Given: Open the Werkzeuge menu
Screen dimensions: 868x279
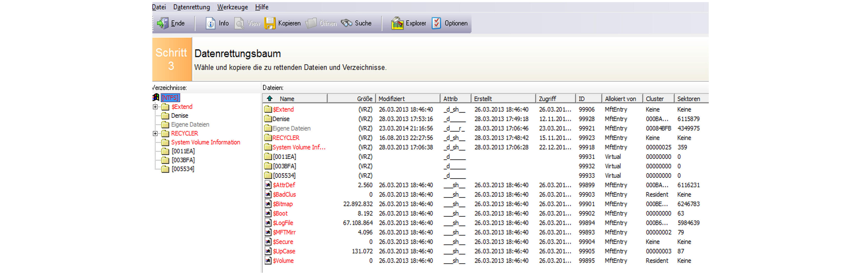Looking at the screenshot, I should point(232,7).
